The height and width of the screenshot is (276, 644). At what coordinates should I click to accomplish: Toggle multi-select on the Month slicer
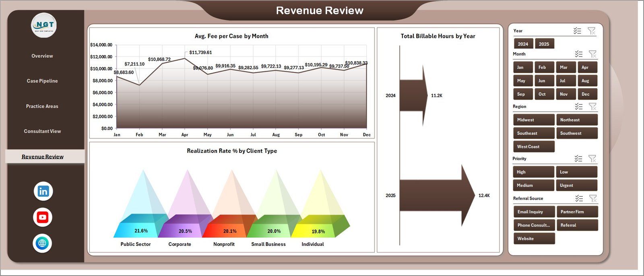(x=578, y=54)
